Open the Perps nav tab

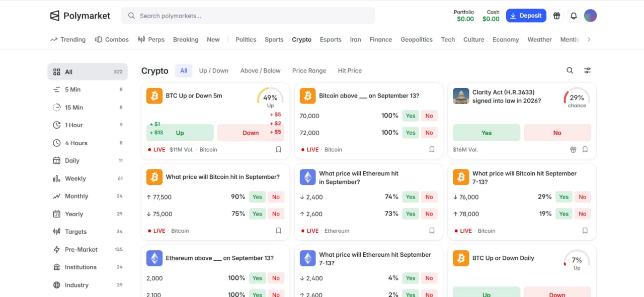[x=151, y=39]
